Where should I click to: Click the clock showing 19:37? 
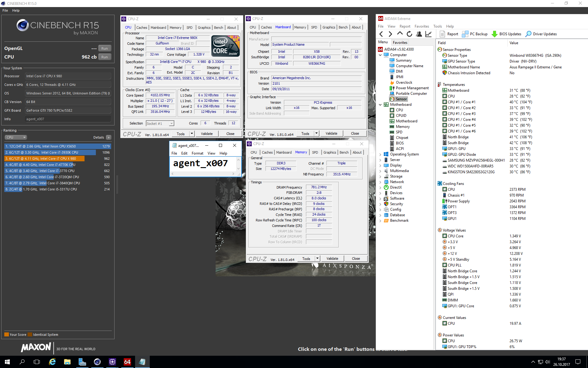pyautogui.click(x=561, y=359)
